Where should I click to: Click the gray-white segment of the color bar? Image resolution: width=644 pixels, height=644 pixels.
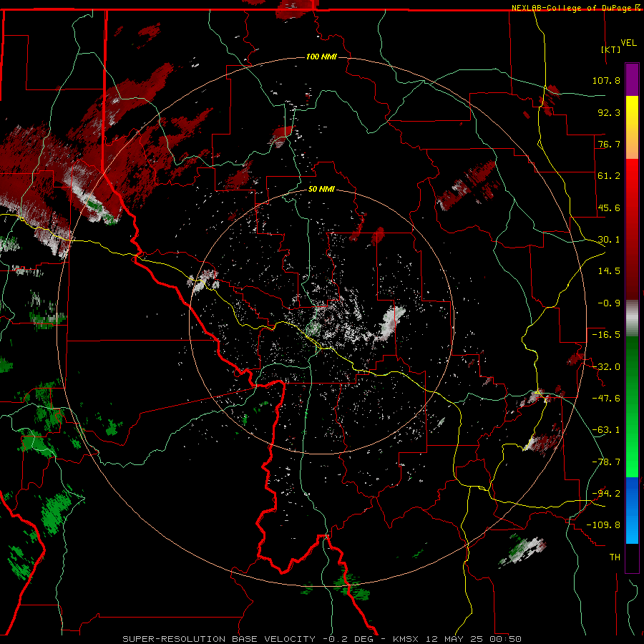[x=632, y=318]
